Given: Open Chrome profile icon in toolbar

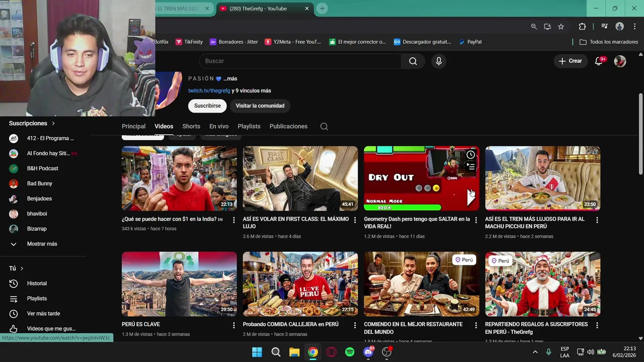Looking at the screenshot, I should 619,27.
